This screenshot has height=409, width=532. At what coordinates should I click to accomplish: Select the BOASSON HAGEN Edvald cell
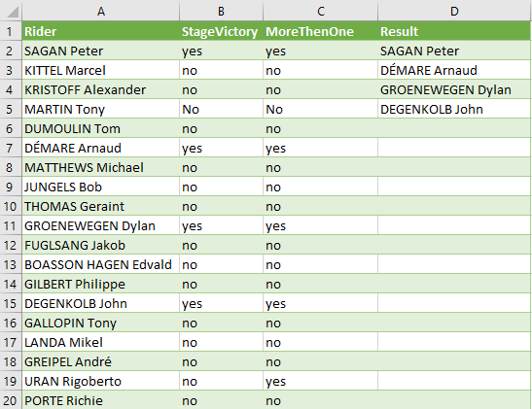tap(101, 264)
